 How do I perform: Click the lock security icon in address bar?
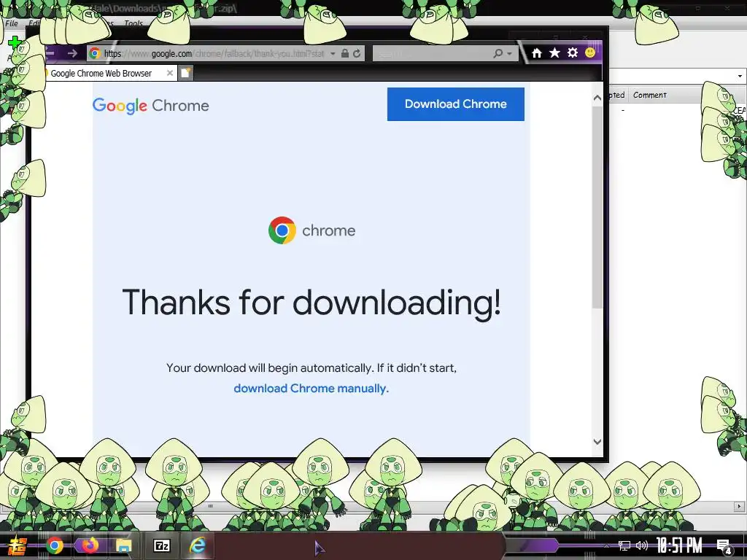point(345,53)
